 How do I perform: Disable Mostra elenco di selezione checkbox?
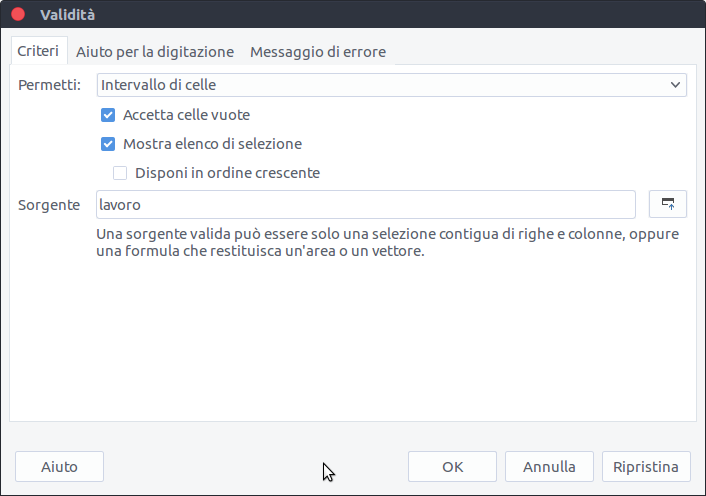[109, 144]
